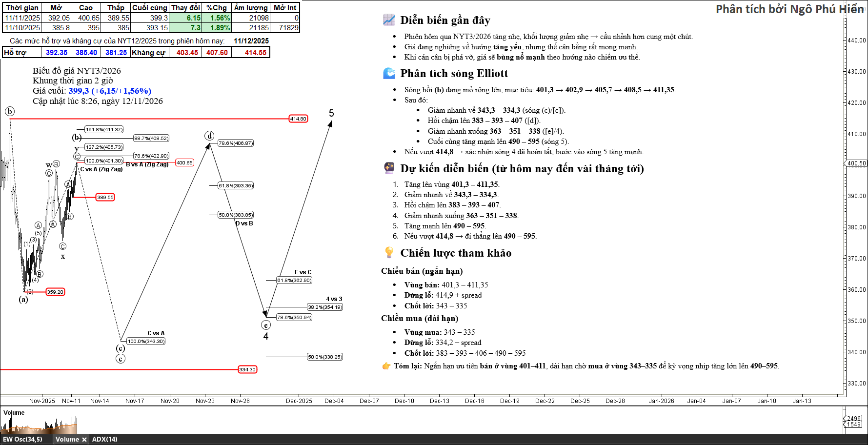Click the 78.6%(406.87) Fibonacci label
The height and width of the screenshot is (445, 868).
pos(236,143)
